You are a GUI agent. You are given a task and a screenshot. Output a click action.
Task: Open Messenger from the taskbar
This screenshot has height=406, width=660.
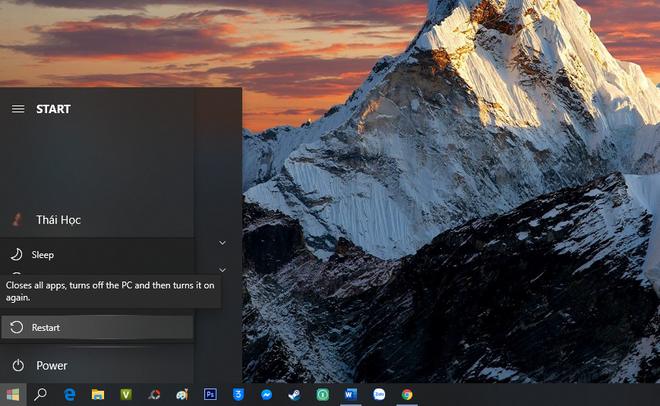[266, 395]
